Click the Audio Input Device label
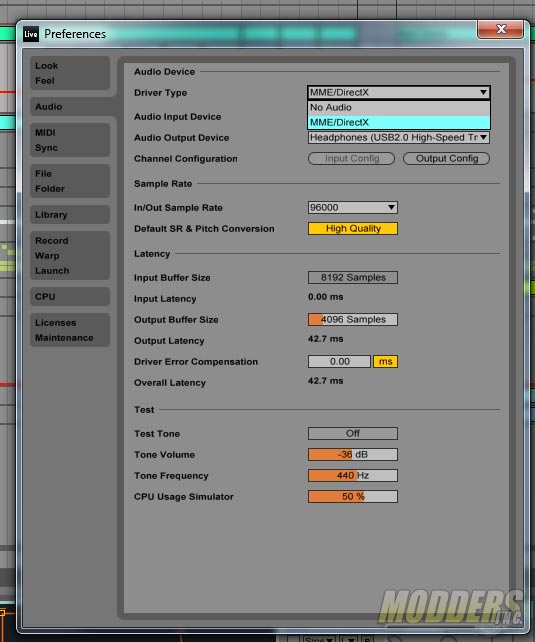The height and width of the screenshot is (642, 535). pyautogui.click(x=178, y=117)
